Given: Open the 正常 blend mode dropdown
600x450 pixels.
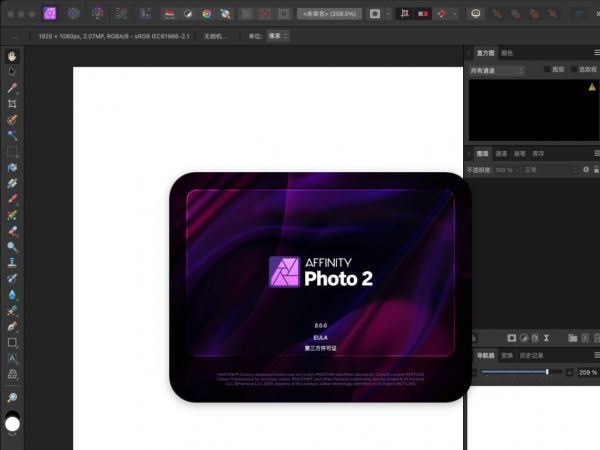Looking at the screenshot, I should pos(550,170).
